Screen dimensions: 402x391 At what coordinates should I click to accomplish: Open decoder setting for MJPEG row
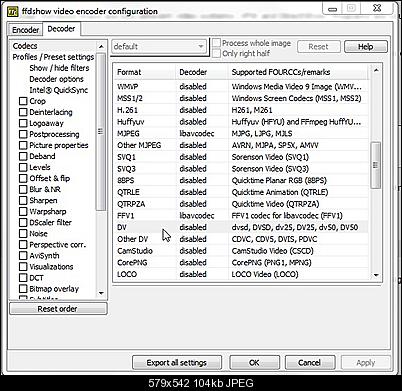pyautogui.click(x=197, y=134)
